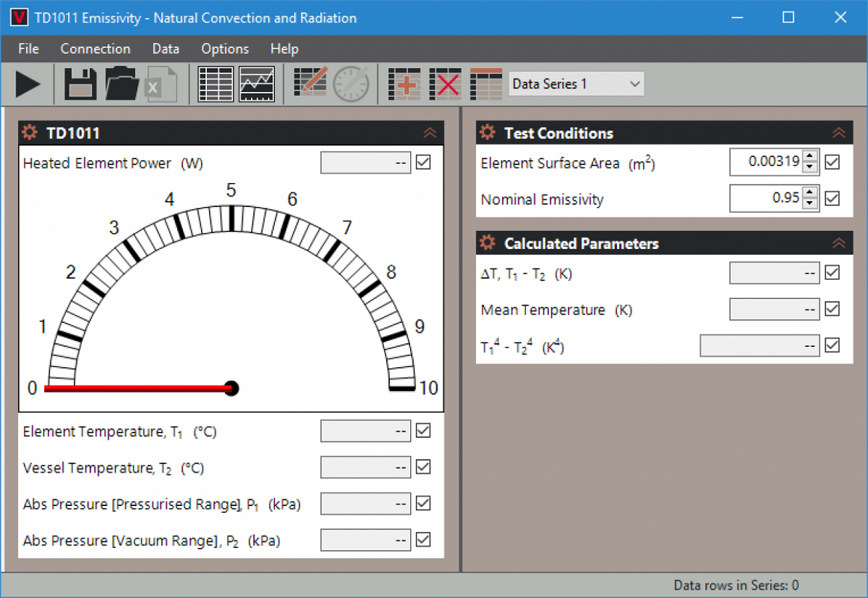Click the Element Temperature T1 readout field
This screenshot has height=598, width=868.
tap(365, 431)
